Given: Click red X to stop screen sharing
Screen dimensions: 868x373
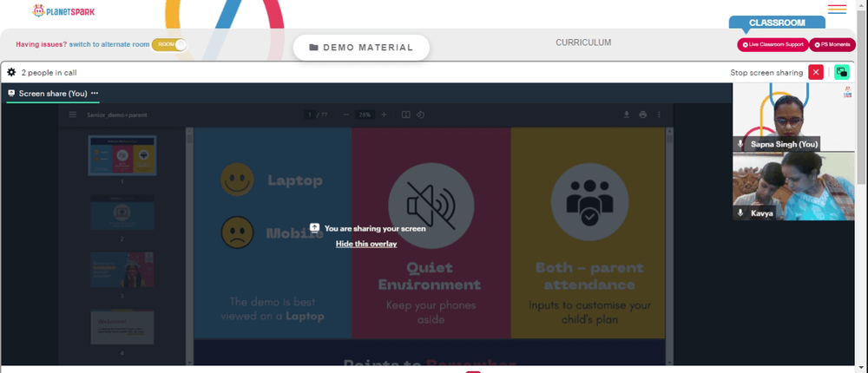Looking at the screenshot, I should (815, 73).
